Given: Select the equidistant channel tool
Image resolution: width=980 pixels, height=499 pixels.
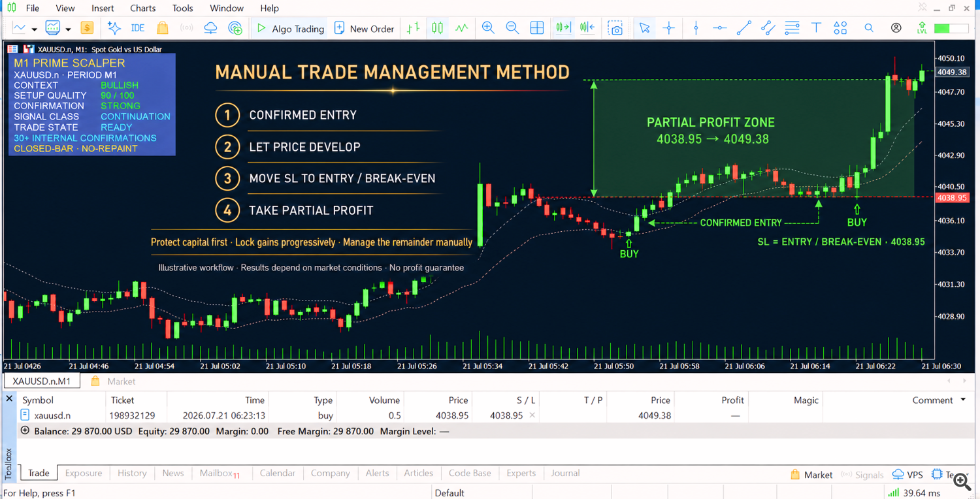Looking at the screenshot, I should point(768,28).
